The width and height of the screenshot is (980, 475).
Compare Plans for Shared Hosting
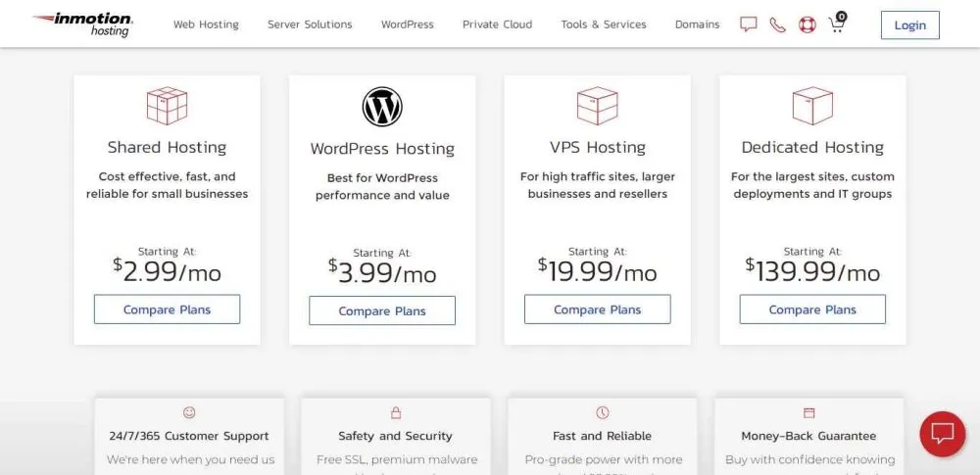pos(167,309)
